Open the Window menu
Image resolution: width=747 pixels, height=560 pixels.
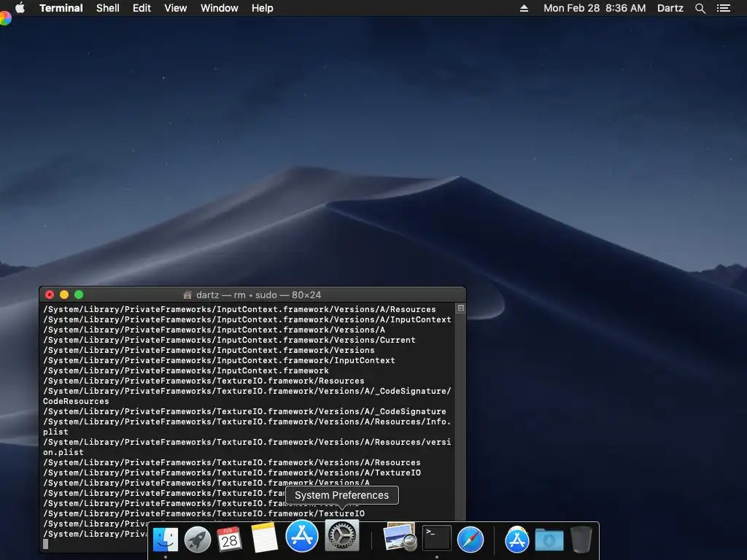(x=219, y=8)
